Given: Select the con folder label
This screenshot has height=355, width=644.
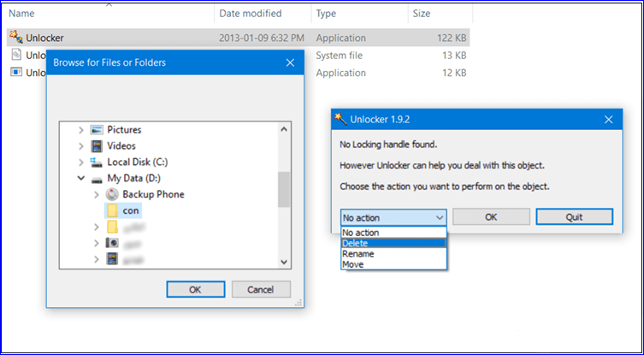Looking at the screenshot, I should (131, 210).
